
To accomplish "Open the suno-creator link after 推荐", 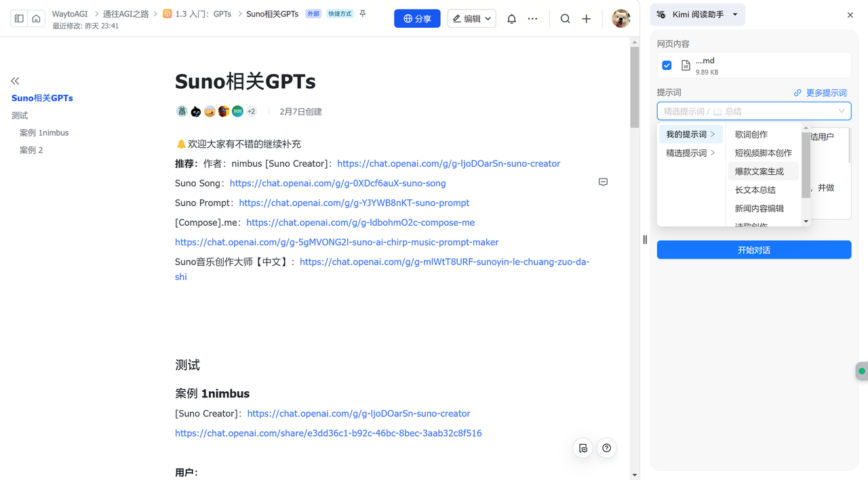I will coord(449,163).
